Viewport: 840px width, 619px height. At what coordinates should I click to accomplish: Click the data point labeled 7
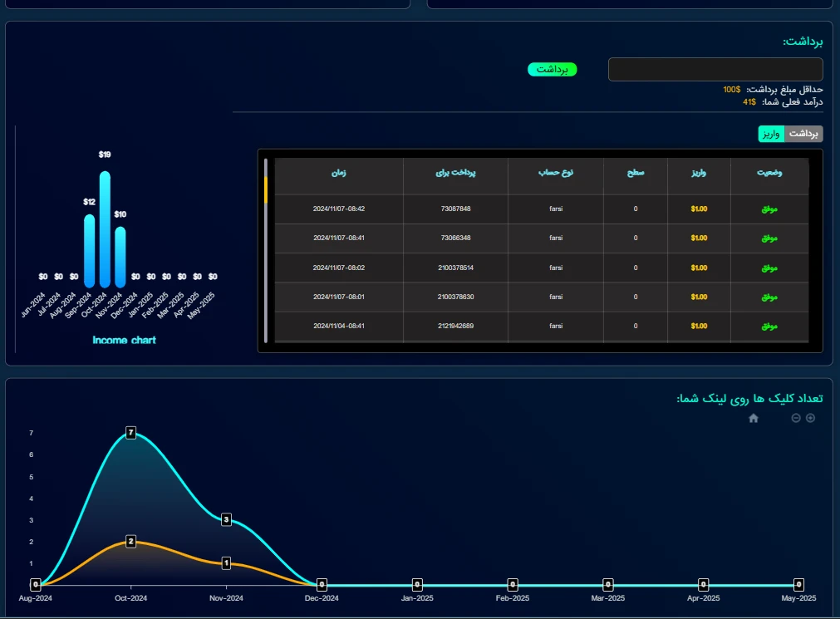point(130,432)
